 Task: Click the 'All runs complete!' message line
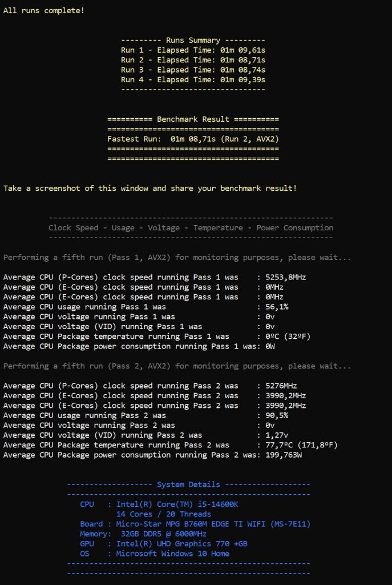tap(43, 10)
